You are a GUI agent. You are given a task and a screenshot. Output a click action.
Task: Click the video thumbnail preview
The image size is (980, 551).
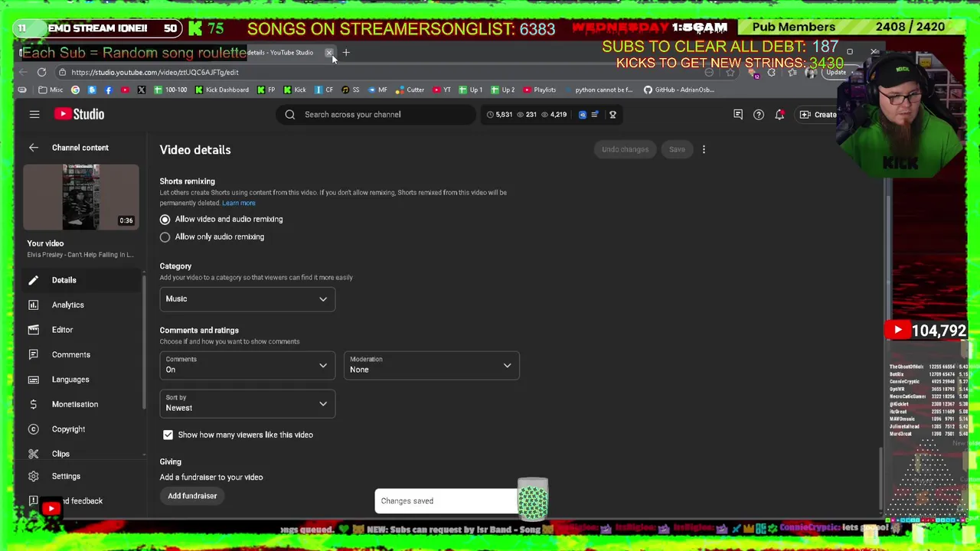(x=80, y=197)
